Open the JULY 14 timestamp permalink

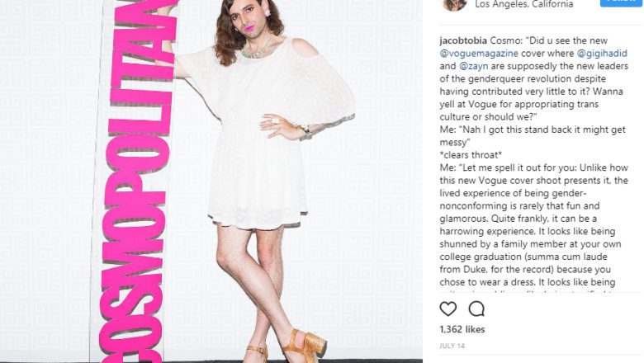[x=452, y=346]
